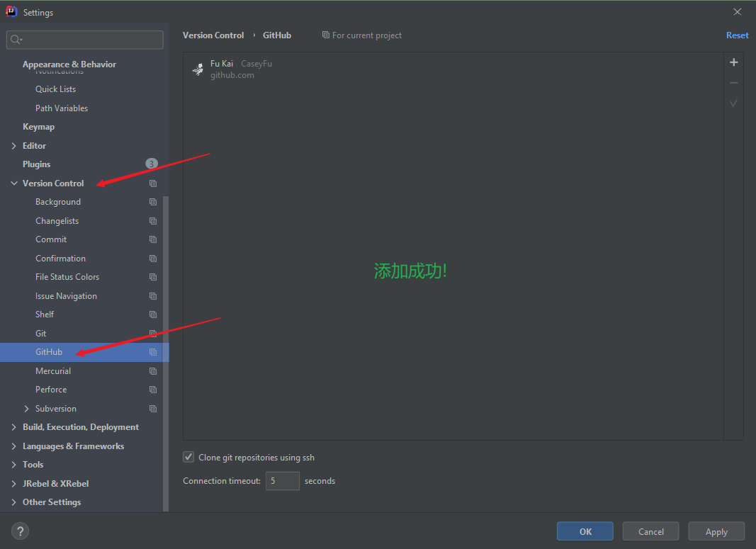
Task: Click the settings search field
Action: tap(85, 40)
